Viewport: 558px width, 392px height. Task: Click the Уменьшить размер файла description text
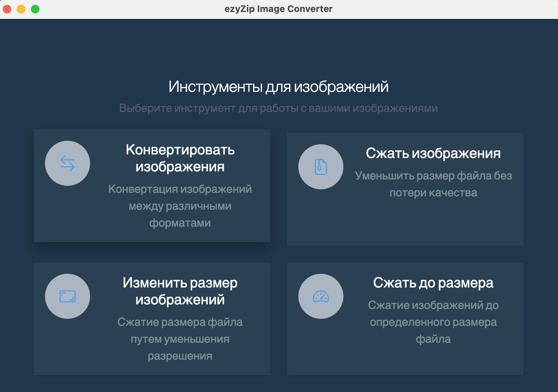pyautogui.click(x=433, y=184)
